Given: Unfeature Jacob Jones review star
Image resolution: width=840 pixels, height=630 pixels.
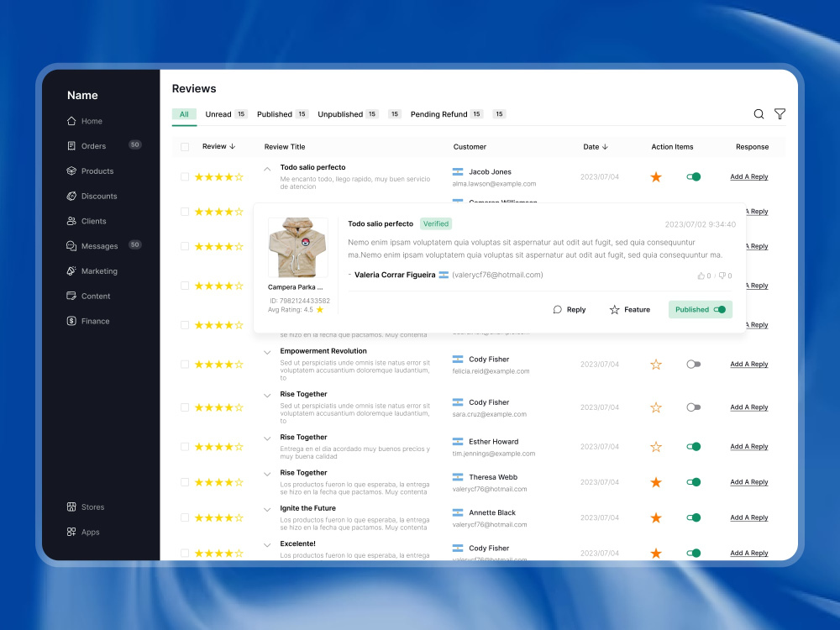Looking at the screenshot, I should coord(656,176).
